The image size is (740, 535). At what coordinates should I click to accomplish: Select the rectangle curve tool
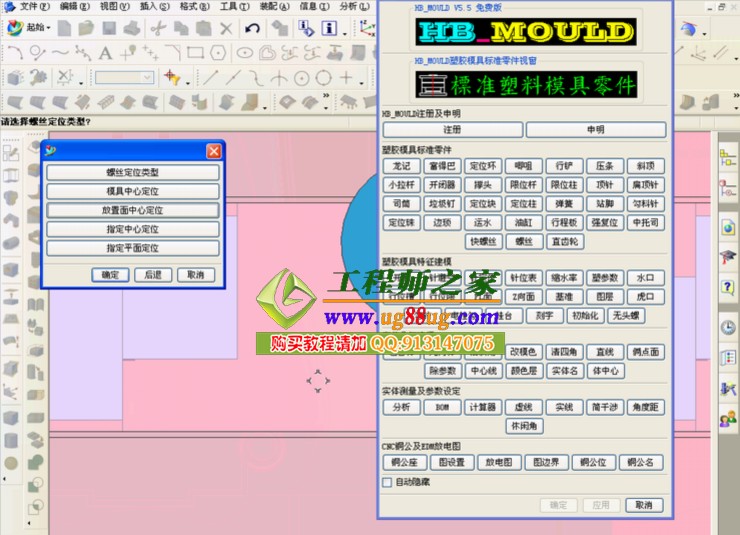[x=195, y=53]
